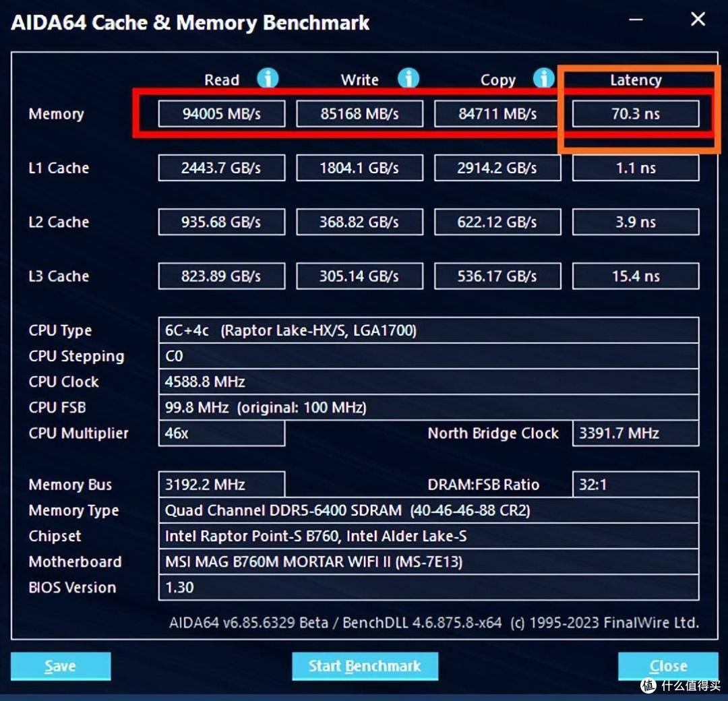The height and width of the screenshot is (701, 728).
Task: Minimize the AIDA64 benchmark window
Action: click(x=636, y=20)
